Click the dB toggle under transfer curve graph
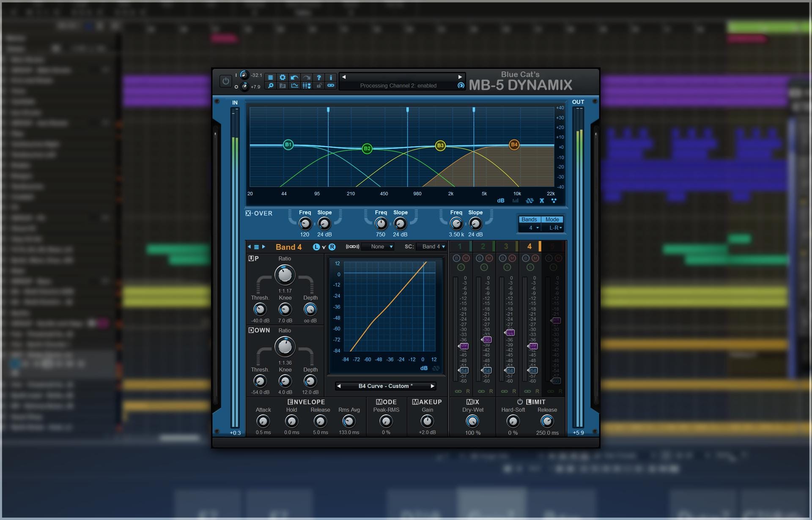This screenshot has height=520, width=812. click(x=423, y=368)
